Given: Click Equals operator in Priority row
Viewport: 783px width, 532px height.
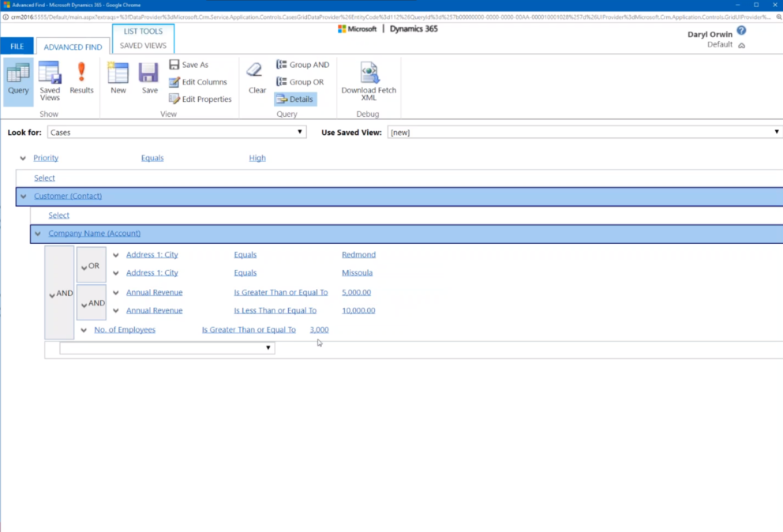Looking at the screenshot, I should 152,158.
